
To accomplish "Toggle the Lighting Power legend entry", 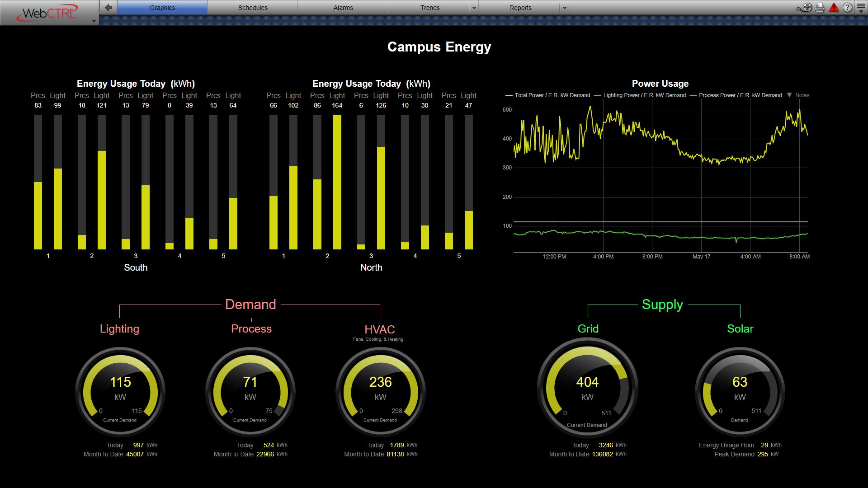I will point(642,95).
